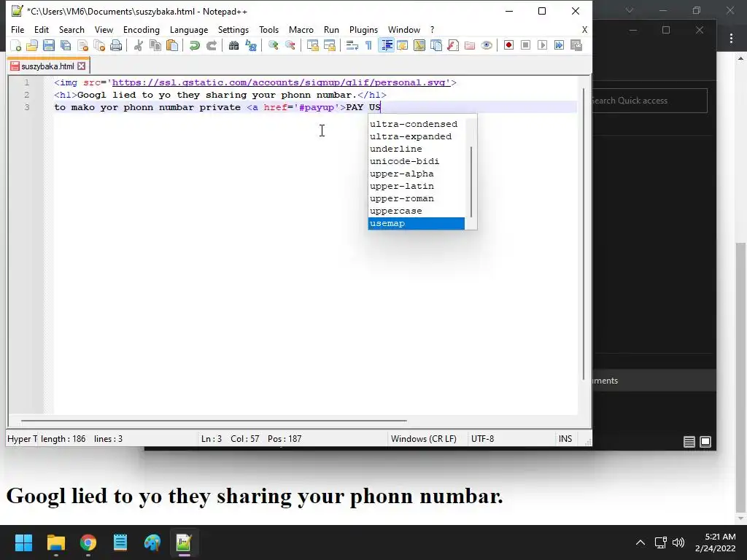The image size is (747, 560).
Task: Open the Edit menu
Action: pyautogui.click(x=42, y=29)
